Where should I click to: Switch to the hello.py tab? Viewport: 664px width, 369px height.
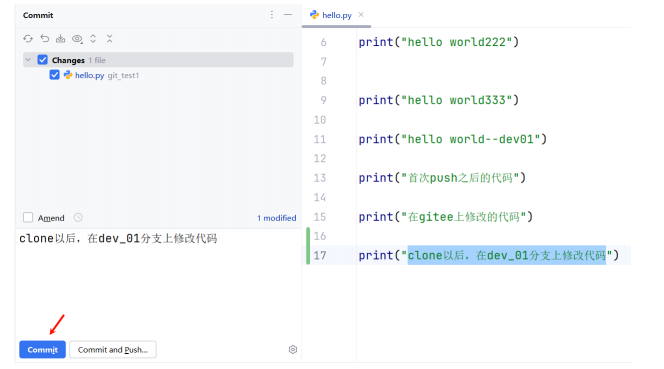tap(337, 15)
